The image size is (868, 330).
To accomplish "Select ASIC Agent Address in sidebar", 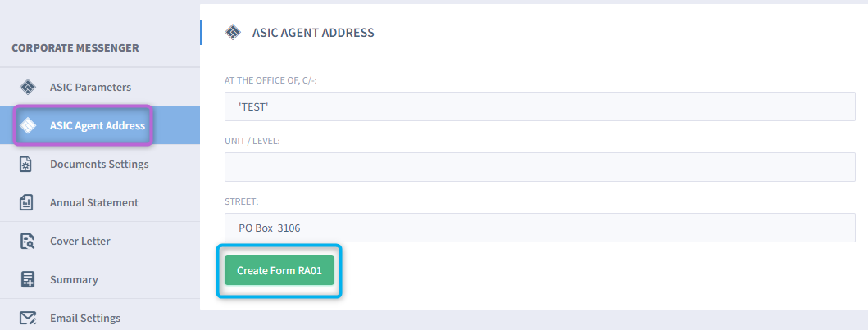I will pos(100,125).
